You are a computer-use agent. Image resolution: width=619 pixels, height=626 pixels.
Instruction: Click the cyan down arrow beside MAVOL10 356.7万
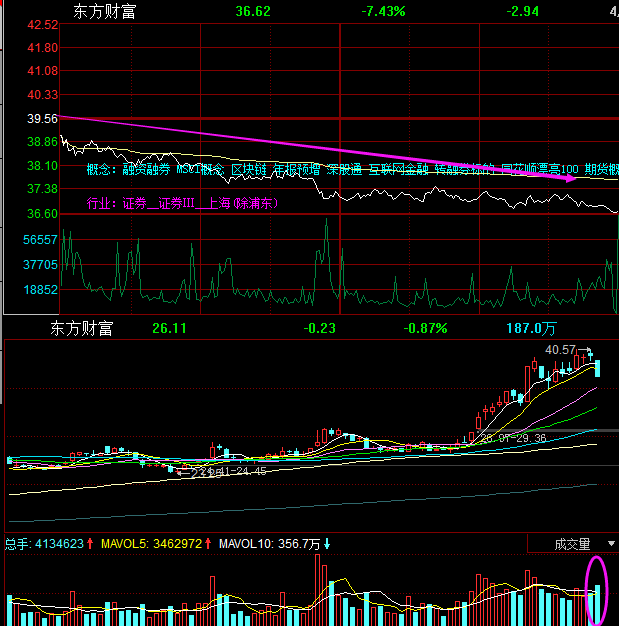327,544
